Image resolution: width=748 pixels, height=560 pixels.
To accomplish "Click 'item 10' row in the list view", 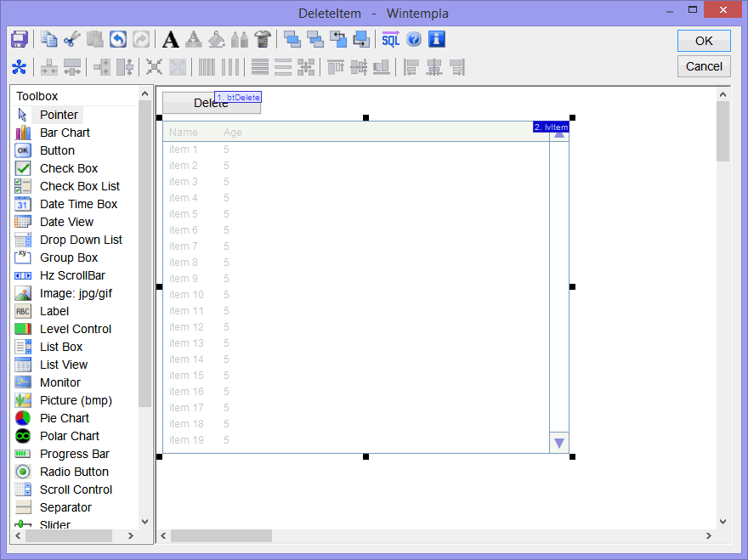I will click(x=356, y=295).
